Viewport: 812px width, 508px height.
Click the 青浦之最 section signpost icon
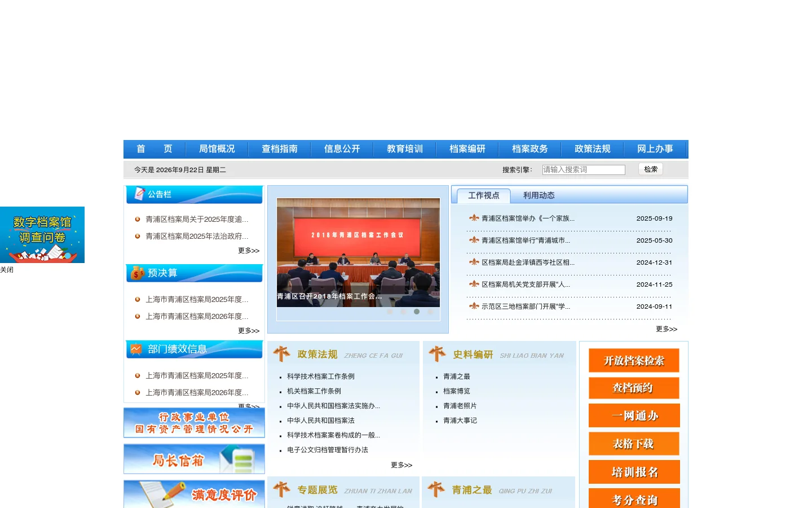tap(436, 489)
